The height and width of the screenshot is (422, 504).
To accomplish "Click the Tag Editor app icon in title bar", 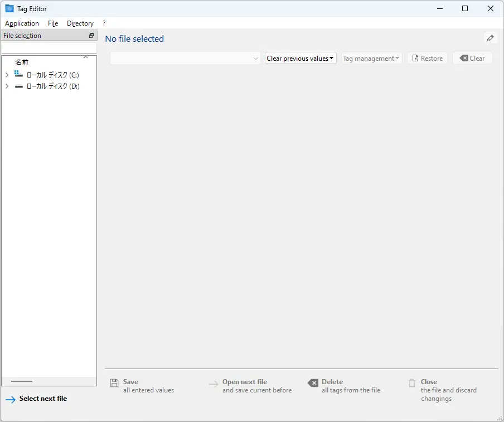I will pos(9,8).
